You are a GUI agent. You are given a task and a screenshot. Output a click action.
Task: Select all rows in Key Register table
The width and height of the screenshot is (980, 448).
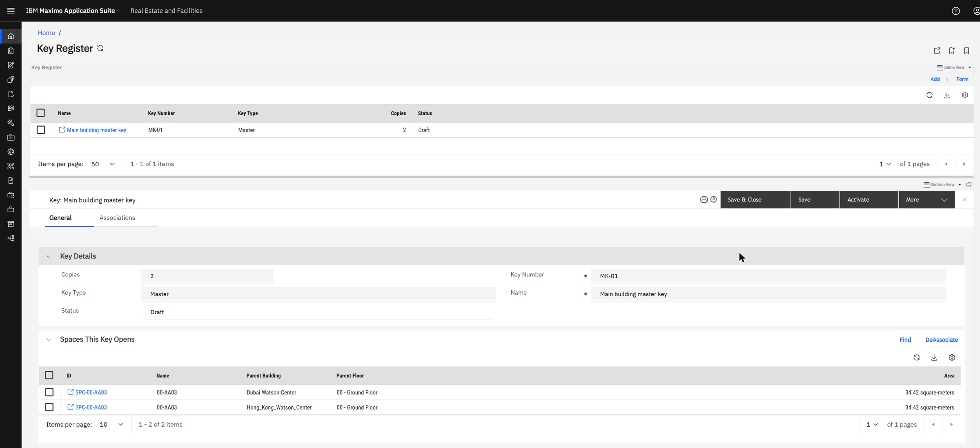coord(40,113)
